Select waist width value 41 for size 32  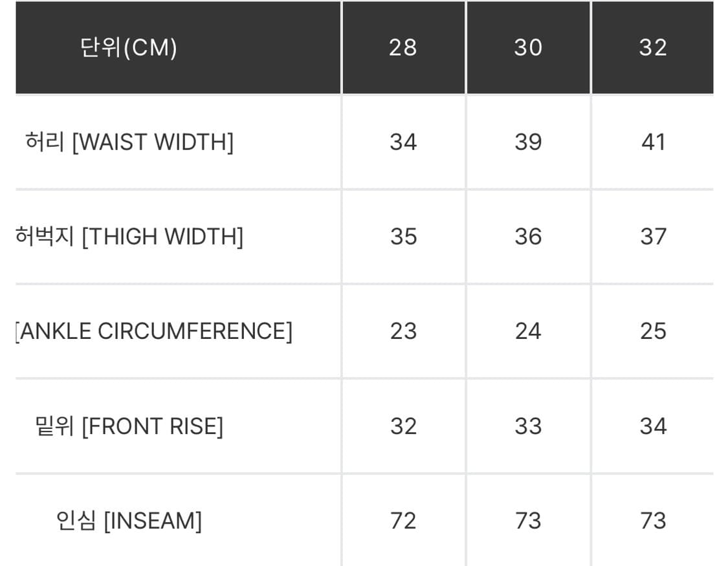653,142
